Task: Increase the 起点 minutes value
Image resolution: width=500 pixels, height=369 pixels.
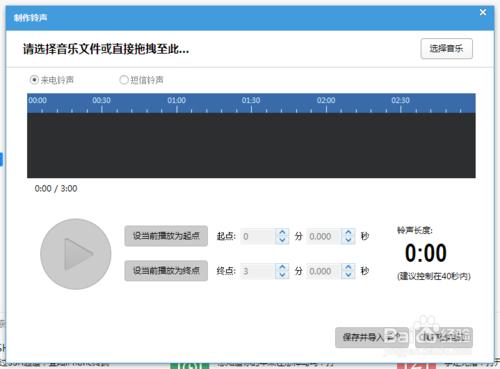Action: click(x=282, y=233)
